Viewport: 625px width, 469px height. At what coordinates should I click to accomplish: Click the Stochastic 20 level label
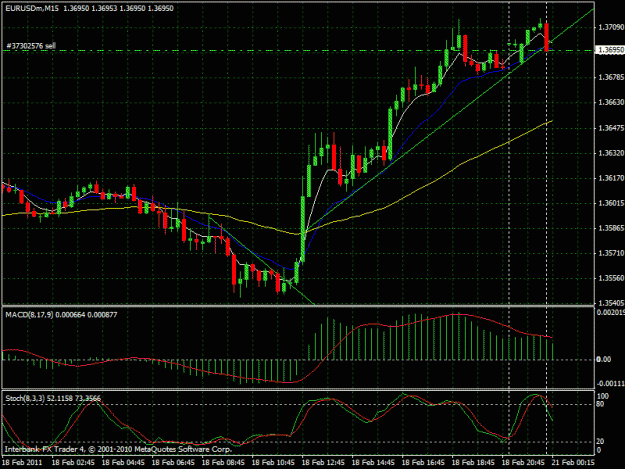[x=601, y=442]
